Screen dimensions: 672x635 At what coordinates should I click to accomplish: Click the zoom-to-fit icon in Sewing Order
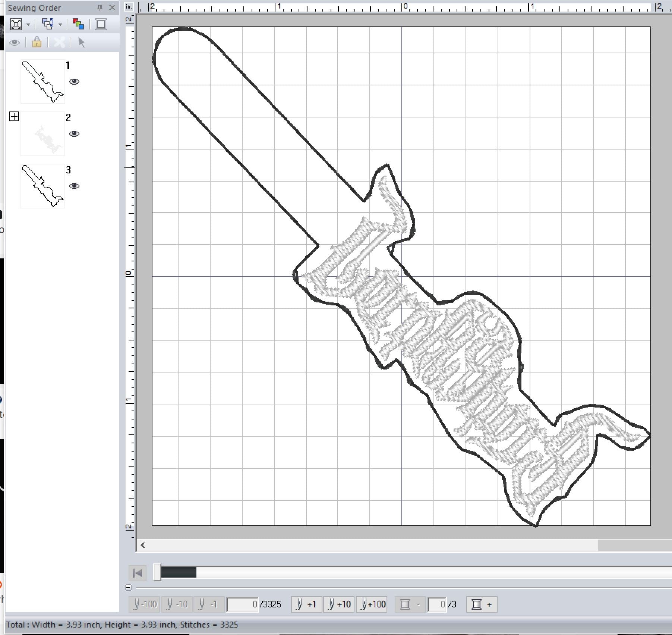coord(16,24)
